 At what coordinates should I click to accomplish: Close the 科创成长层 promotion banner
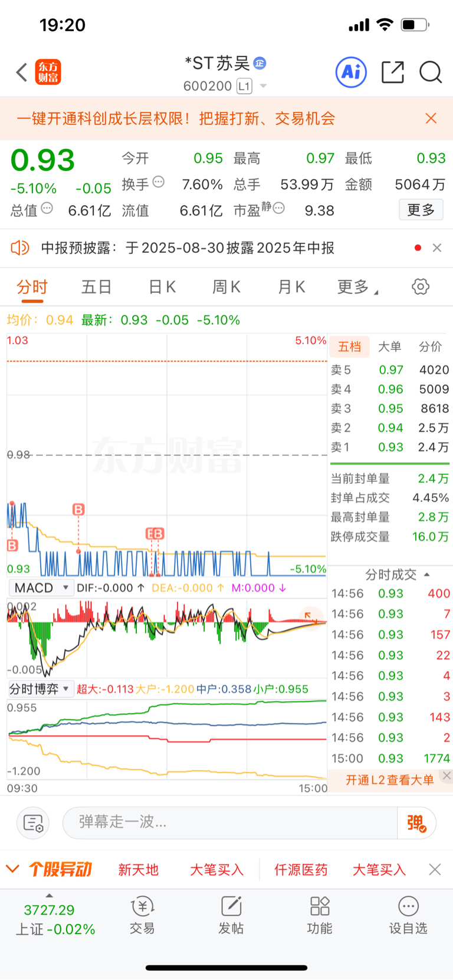(x=431, y=118)
